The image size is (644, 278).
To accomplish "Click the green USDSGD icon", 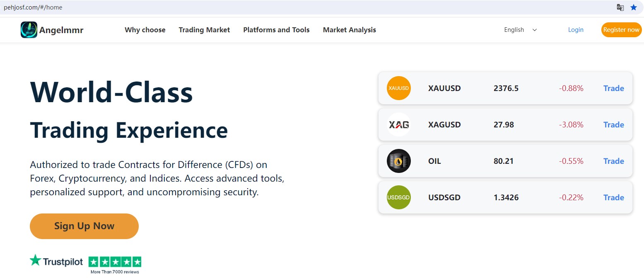I will coord(398,197).
